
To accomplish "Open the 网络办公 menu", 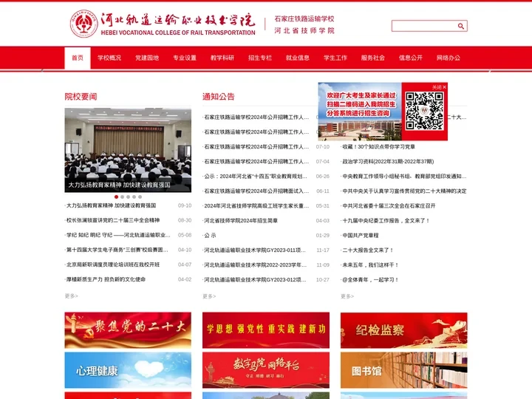I will [449, 58].
